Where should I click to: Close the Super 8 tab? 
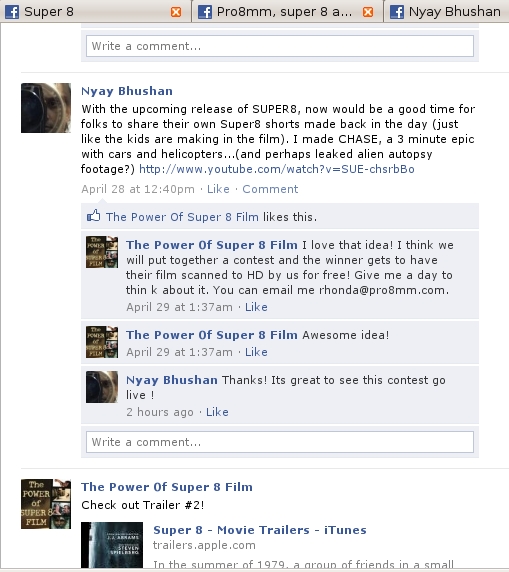pyautogui.click(x=176, y=12)
